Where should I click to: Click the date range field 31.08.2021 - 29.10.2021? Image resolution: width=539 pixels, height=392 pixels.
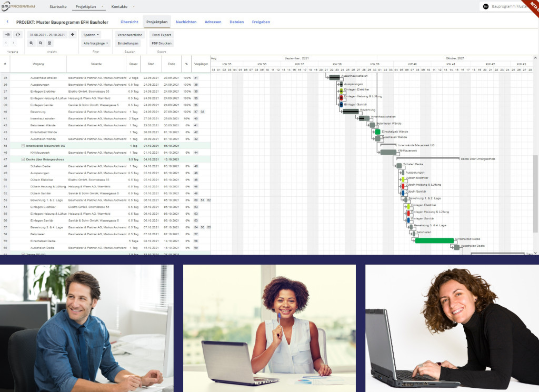47,35
